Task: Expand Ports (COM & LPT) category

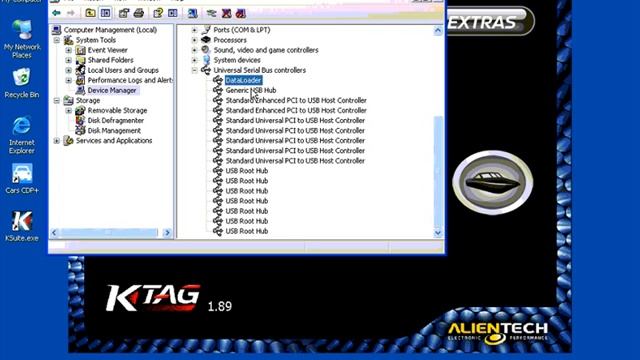Action: pyautogui.click(x=194, y=30)
